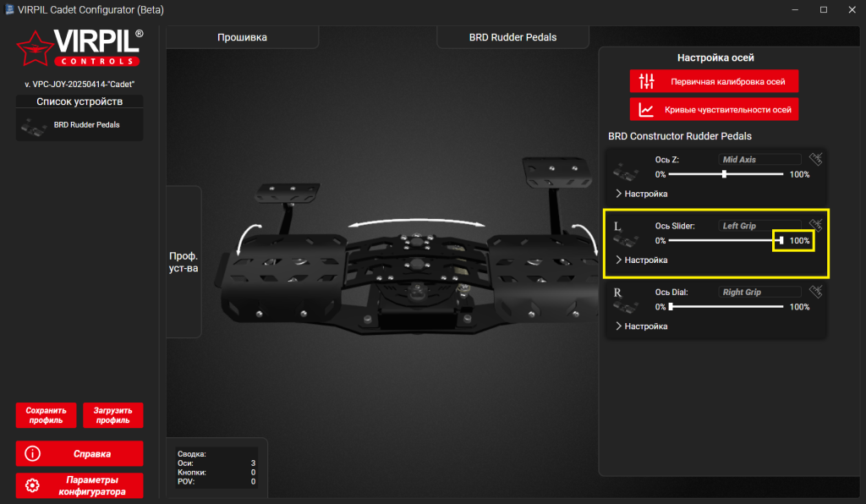Click the center rudder axis arrow
Viewport: 866px width, 504px height.
tap(416, 222)
